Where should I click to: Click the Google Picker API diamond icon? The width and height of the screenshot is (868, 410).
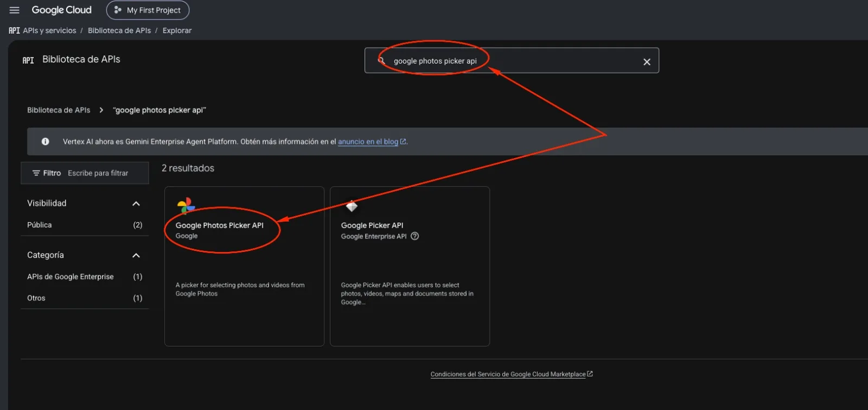click(x=352, y=206)
